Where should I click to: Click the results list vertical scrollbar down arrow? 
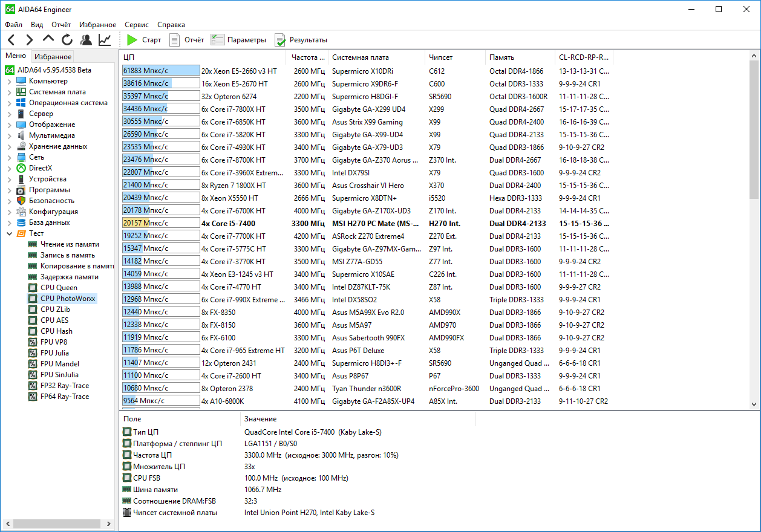click(754, 404)
